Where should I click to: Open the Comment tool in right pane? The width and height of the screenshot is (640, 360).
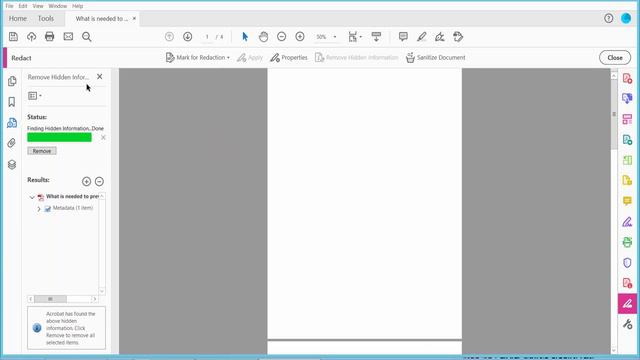pyautogui.click(x=627, y=201)
